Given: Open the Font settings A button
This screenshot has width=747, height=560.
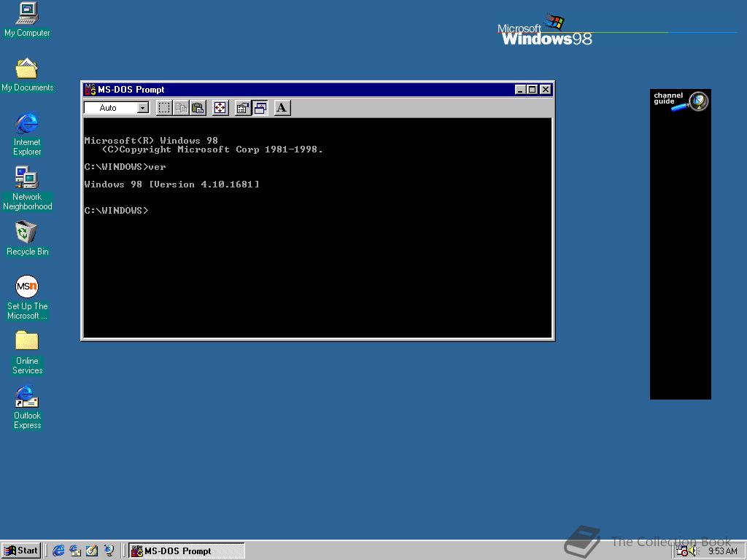Looking at the screenshot, I should 282,108.
